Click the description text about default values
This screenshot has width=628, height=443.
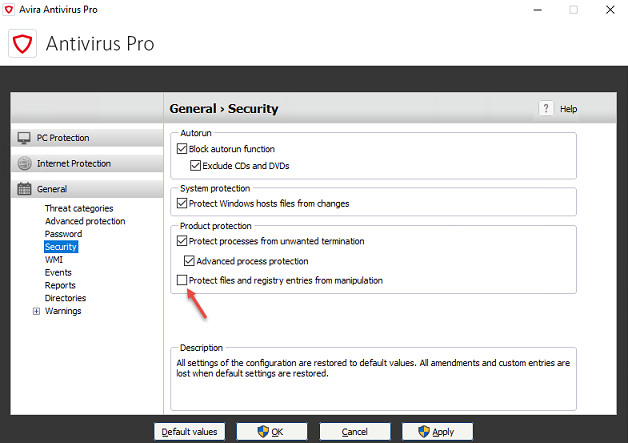pyautogui.click(x=373, y=368)
